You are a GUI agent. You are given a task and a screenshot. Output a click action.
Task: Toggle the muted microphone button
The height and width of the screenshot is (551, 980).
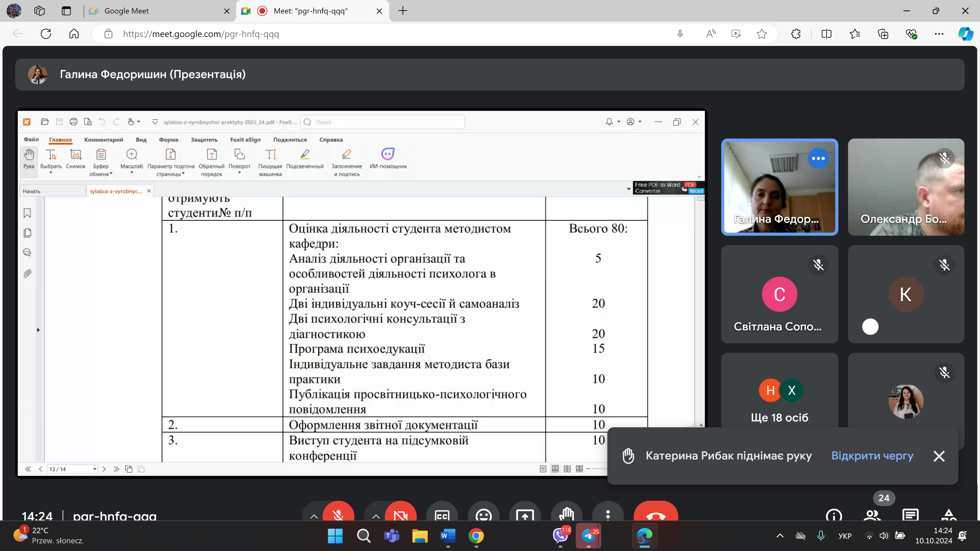pyautogui.click(x=338, y=514)
